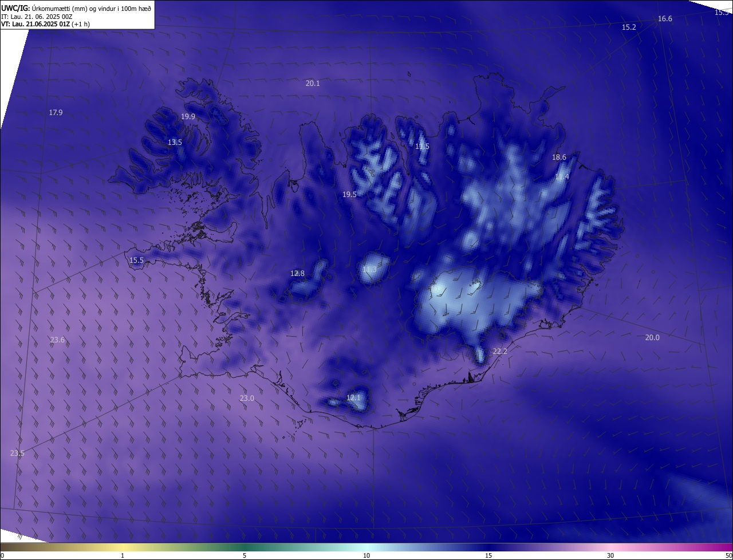Click the colorbar tick label 15
This screenshot has width=733, height=560.
click(488, 556)
